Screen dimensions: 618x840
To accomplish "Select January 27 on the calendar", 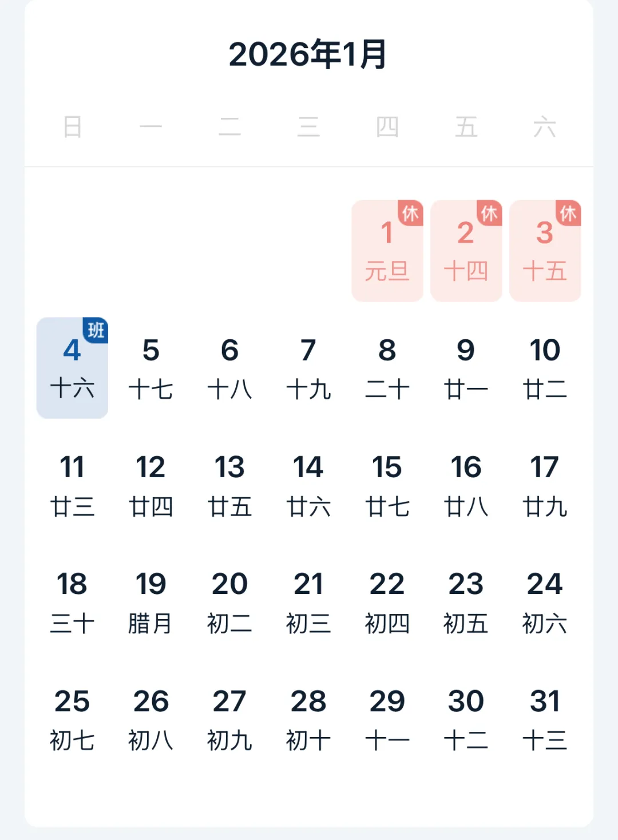I will click(x=229, y=719).
